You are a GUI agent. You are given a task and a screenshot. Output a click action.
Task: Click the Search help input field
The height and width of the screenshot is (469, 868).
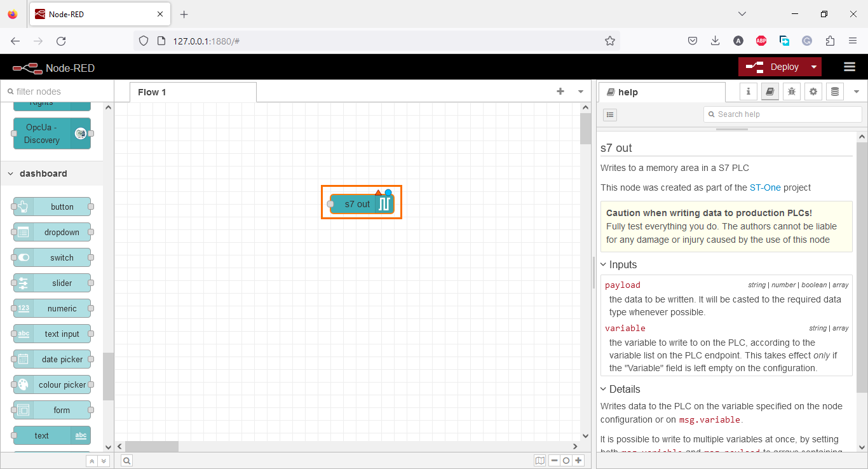[x=783, y=114]
